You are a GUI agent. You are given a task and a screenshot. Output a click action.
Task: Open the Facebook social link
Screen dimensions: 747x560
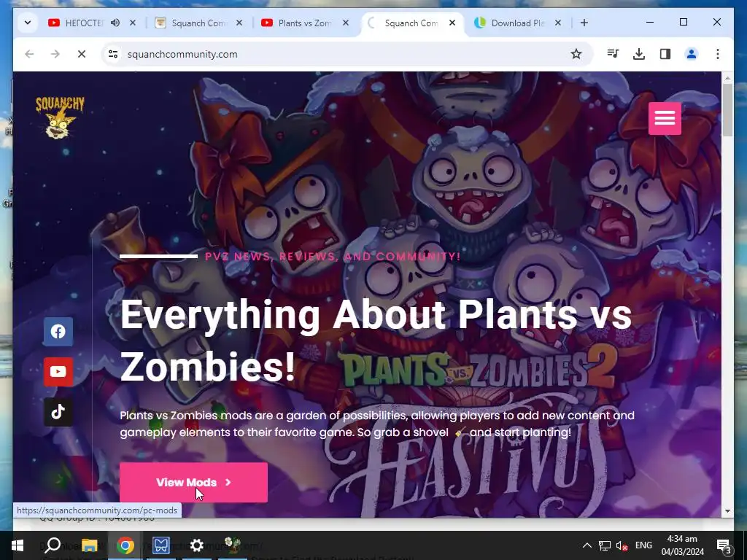58,332
